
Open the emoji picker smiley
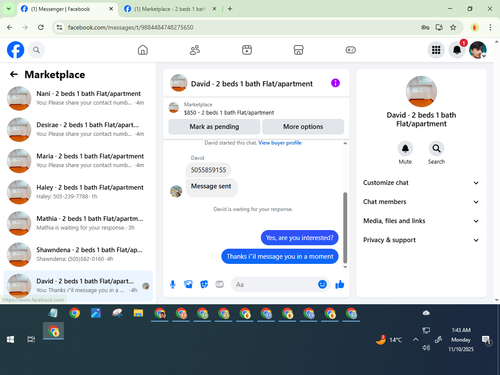pyautogui.click(x=322, y=284)
